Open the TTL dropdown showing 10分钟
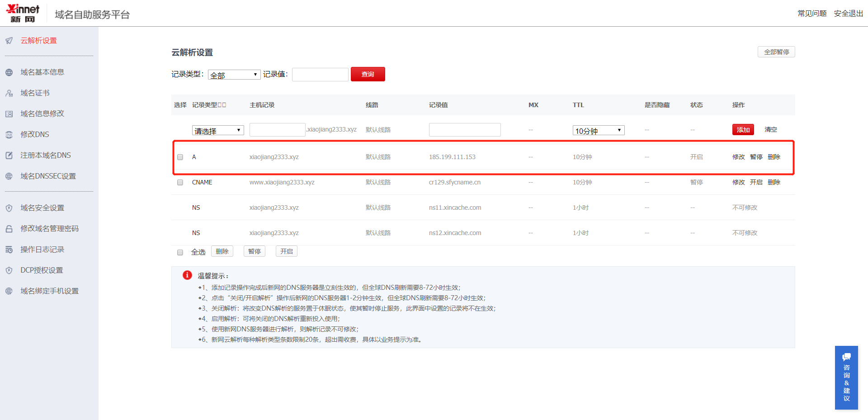Screen dimensions: 868x420 point(598,131)
